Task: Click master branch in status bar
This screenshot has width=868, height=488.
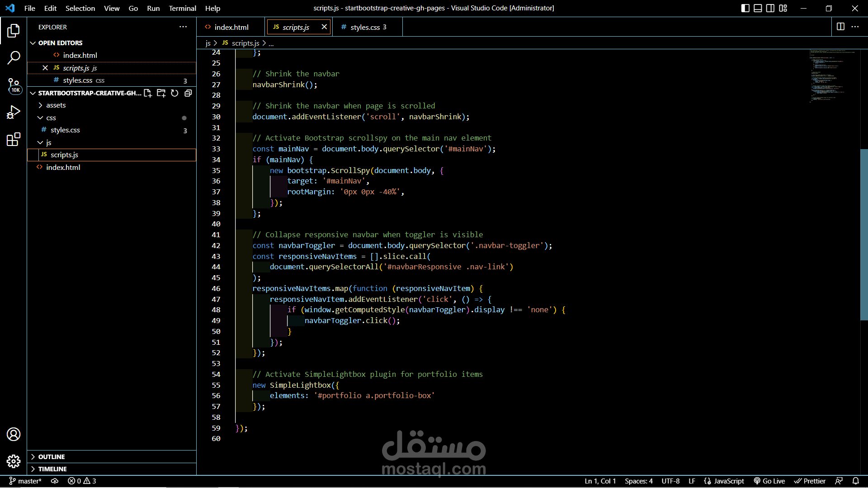Action: click(x=25, y=481)
